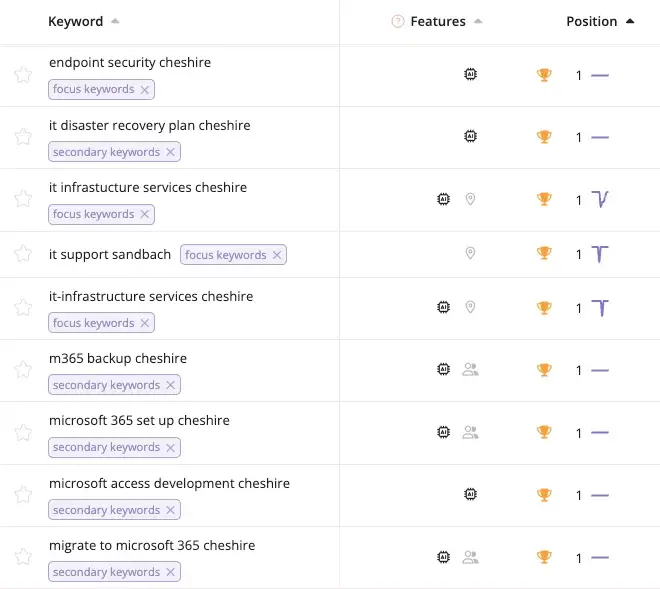This screenshot has height=589, width=660.
Task: Star the endpoint security cheshire keyword
Action: pyautogui.click(x=23, y=75)
